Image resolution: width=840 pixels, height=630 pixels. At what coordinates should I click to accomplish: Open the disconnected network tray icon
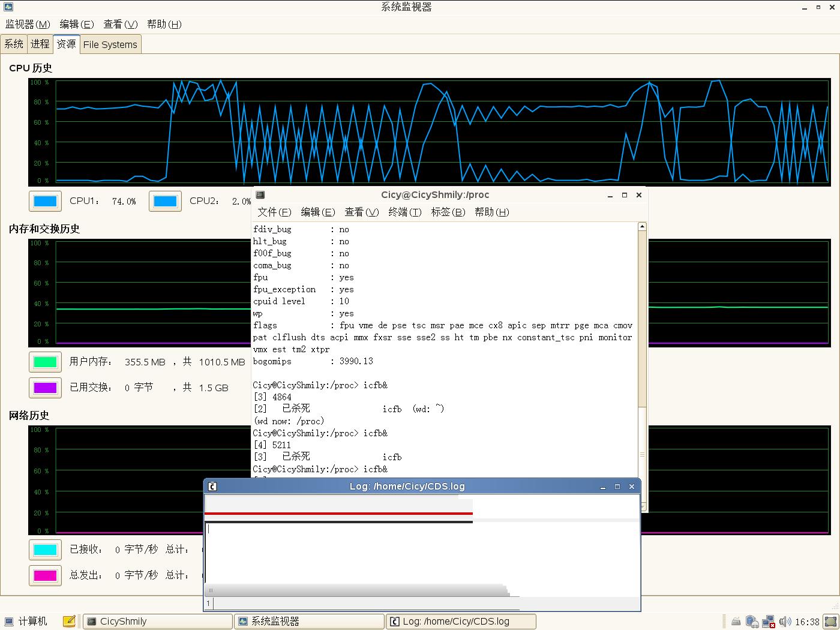[x=768, y=622]
